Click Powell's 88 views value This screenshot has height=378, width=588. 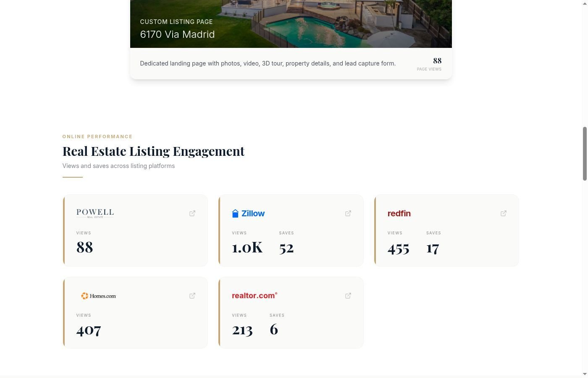click(84, 247)
